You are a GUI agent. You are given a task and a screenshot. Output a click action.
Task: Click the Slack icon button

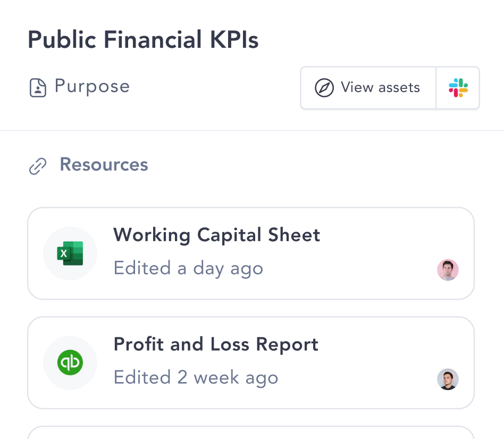tap(458, 87)
